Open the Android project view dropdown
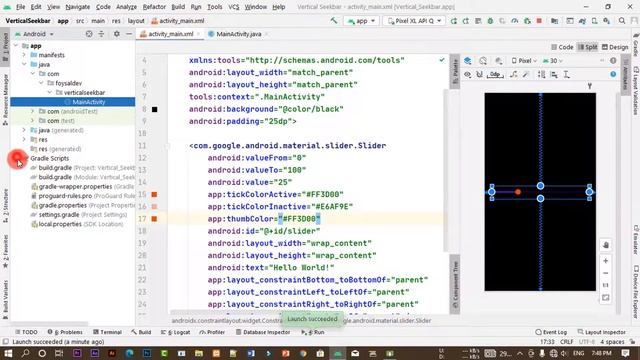 pos(34,34)
